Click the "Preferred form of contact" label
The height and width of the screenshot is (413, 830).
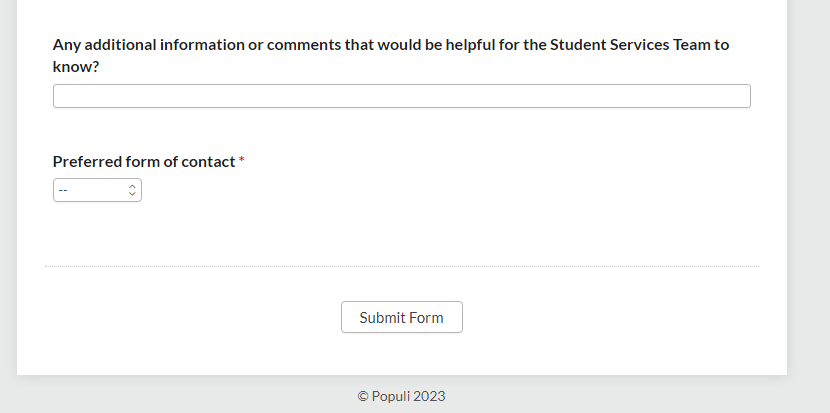click(144, 161)
